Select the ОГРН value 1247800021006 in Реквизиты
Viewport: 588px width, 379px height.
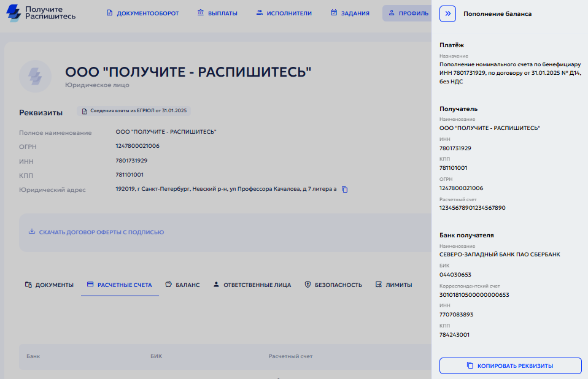pos(137,146)
